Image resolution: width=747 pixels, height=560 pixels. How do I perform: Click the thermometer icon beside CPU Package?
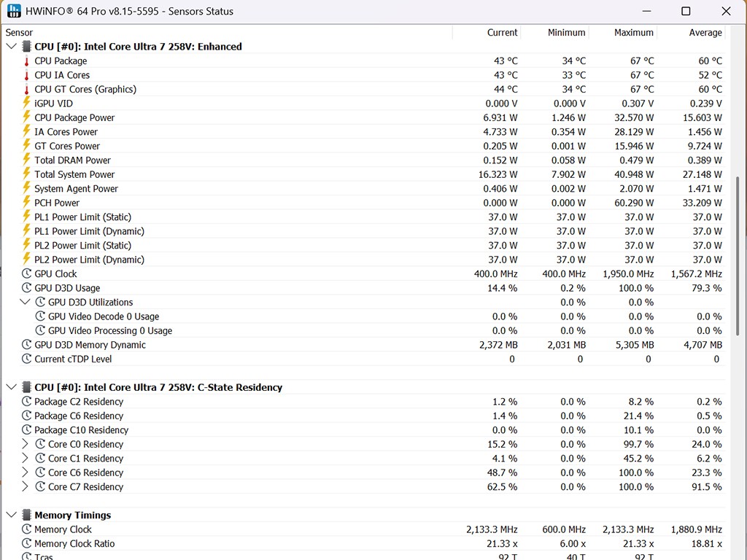pos(27,61)
